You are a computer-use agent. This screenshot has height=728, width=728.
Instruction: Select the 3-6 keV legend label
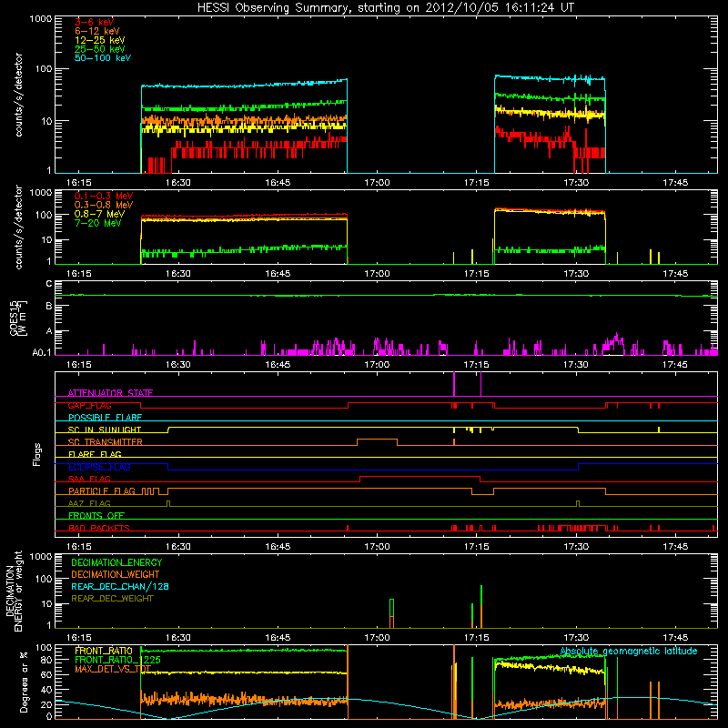click(94, 22)
